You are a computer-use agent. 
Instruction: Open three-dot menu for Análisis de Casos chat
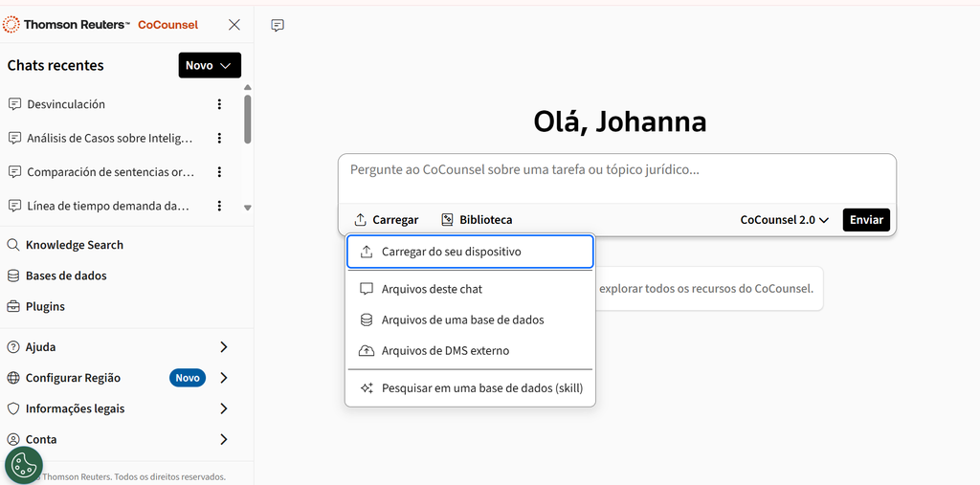click(219, 138)
